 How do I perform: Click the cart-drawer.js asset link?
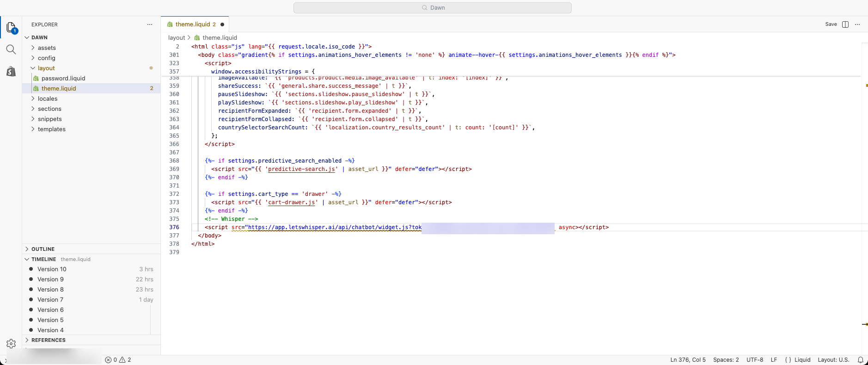292,202
